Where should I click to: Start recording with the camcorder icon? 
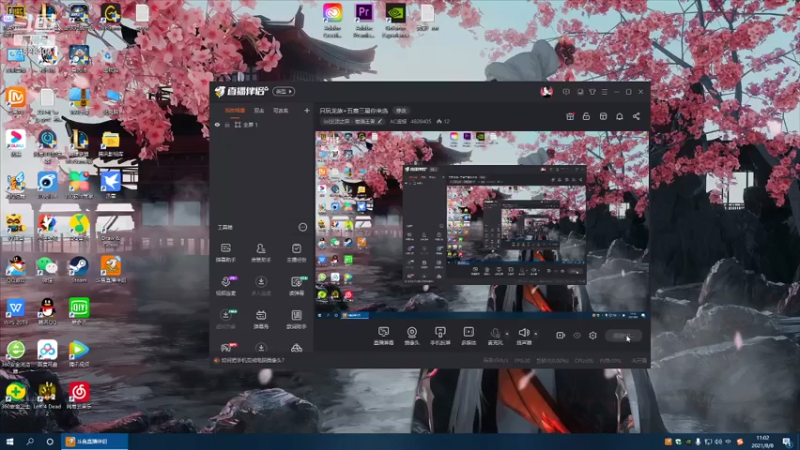point(560,335)
